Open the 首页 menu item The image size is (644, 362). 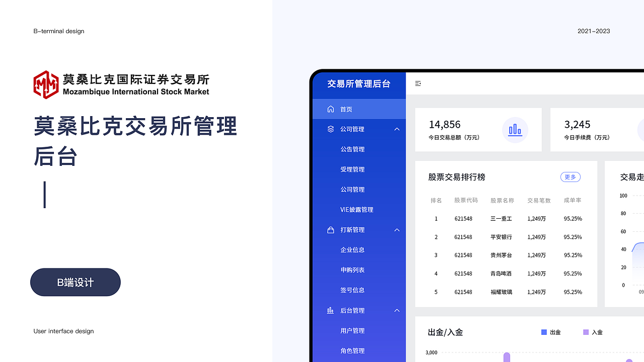359,109
